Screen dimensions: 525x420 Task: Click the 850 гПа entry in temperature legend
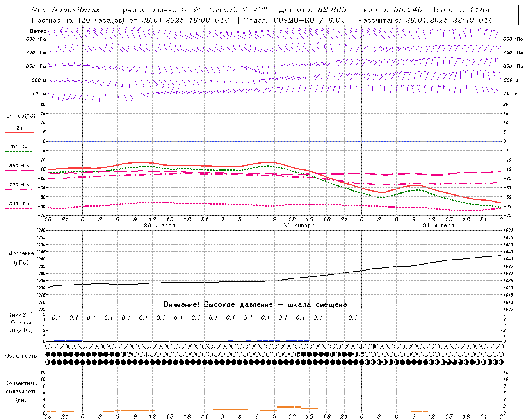[19, 166]
